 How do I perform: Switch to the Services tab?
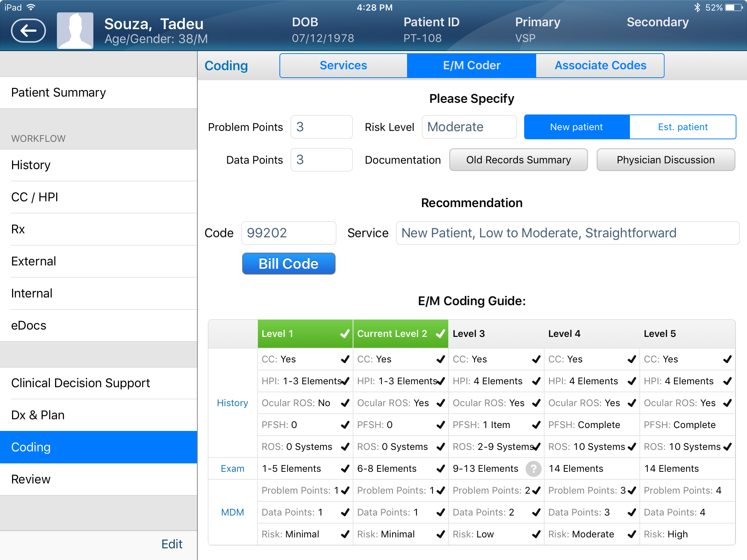click(343, 66)
